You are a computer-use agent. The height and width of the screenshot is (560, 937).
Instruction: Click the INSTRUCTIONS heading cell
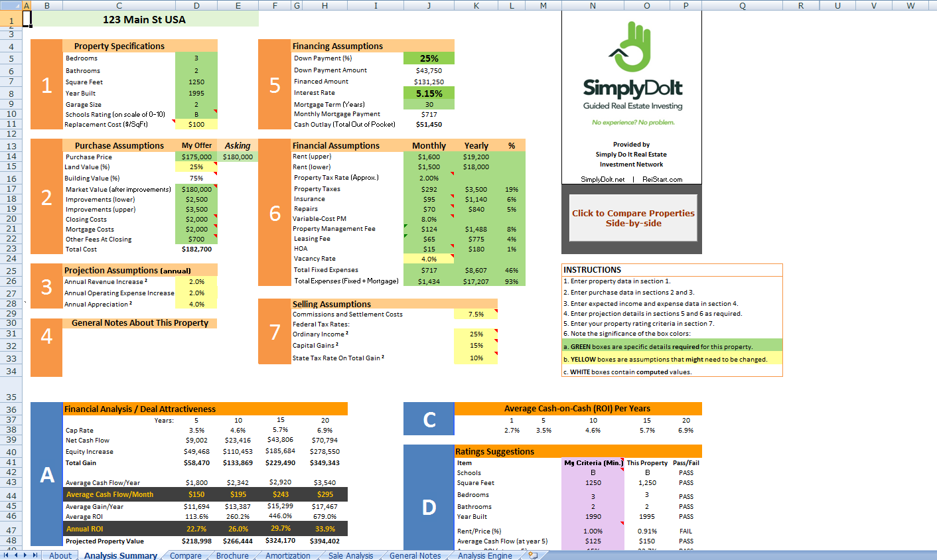672,269
